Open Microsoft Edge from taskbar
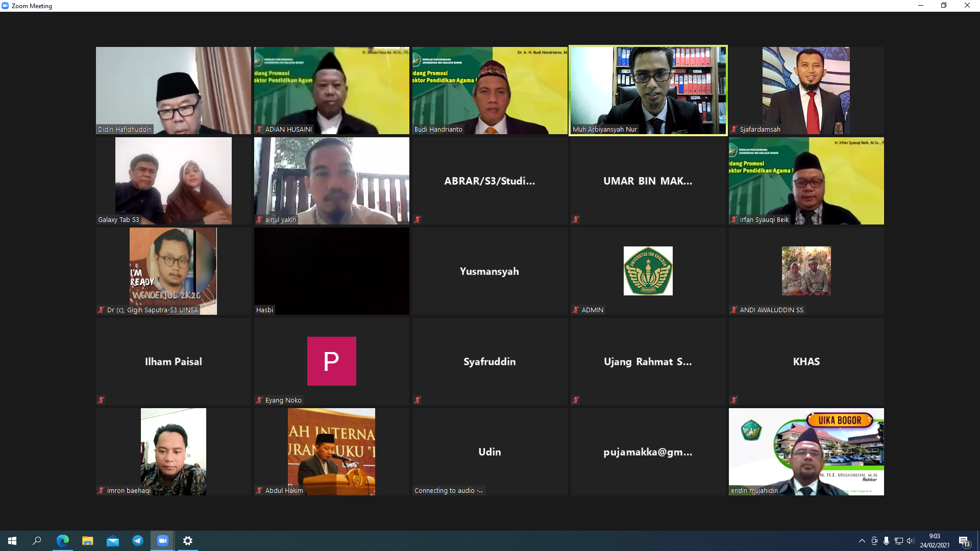 click(x=62, y=541)
